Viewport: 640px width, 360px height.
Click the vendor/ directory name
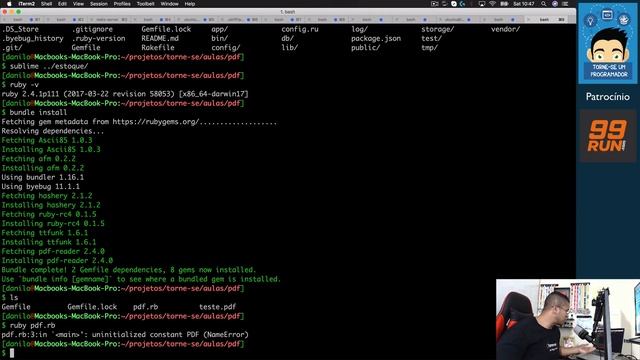(505, 29)
